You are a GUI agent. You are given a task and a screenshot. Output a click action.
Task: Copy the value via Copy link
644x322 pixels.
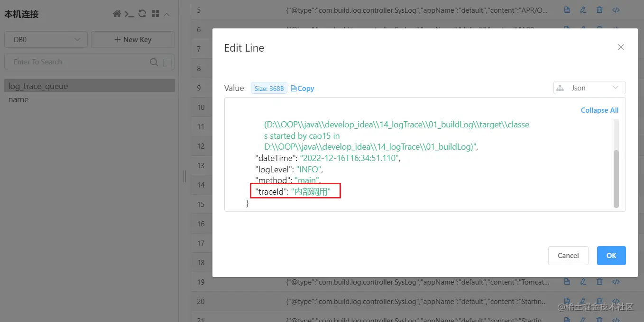303,88
